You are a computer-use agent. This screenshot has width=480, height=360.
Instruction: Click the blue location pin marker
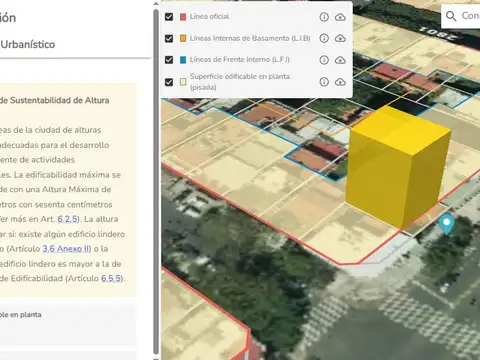click(446, 224)
